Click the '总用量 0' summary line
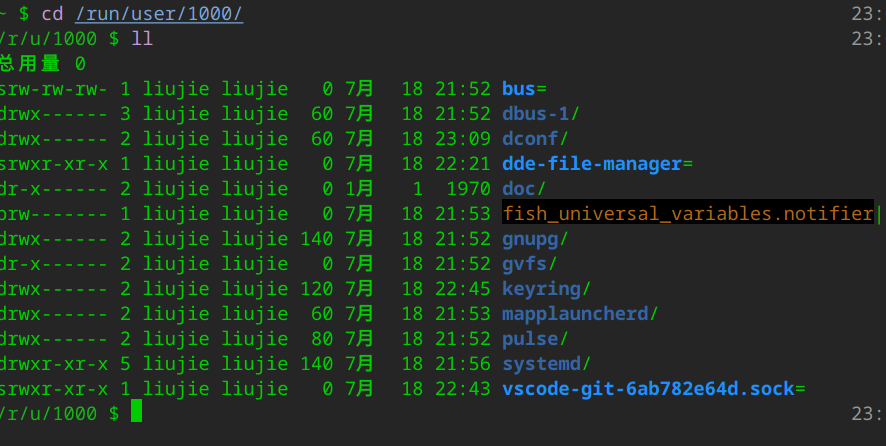The image size is (886, 446). (42, 64)
